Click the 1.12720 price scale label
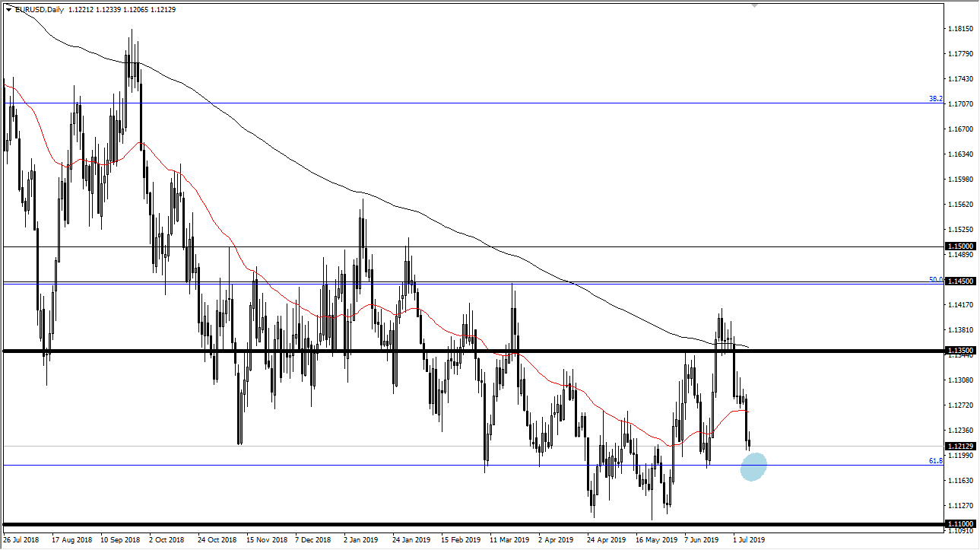The image size is (980, 550). click(x=962, y=405)
